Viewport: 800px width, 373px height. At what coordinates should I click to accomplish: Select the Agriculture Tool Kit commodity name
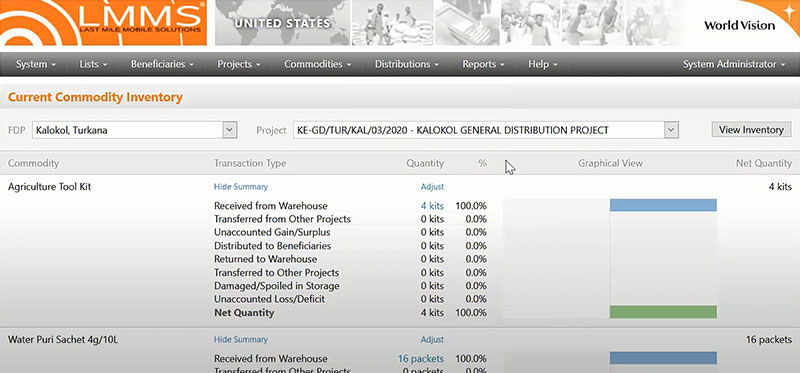[x=49, y=187]
